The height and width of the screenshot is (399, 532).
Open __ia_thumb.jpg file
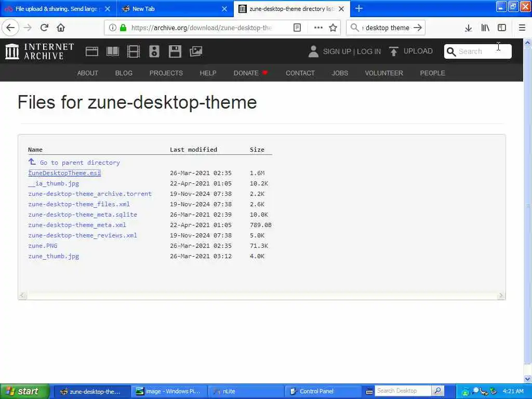pyautogui.click(x=54, y=183)
